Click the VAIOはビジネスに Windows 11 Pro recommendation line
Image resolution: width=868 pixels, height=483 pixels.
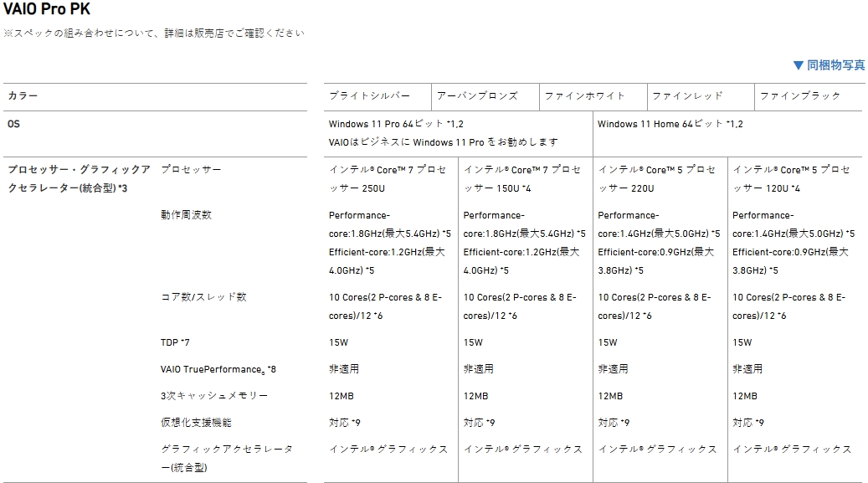click(x=444, y=142)
